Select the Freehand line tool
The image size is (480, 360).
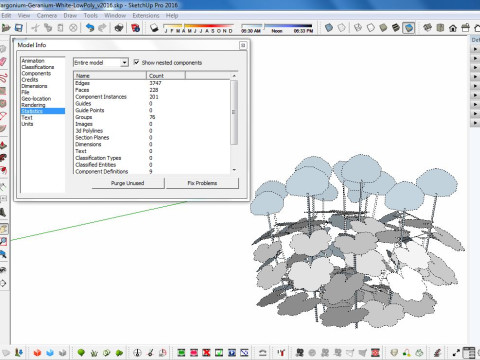[x=3, y=78]
